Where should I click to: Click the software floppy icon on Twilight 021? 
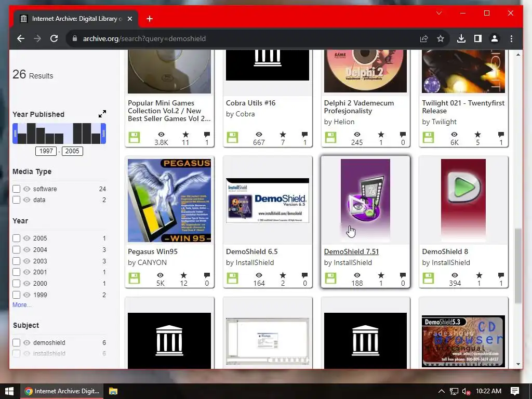point(428,137)
